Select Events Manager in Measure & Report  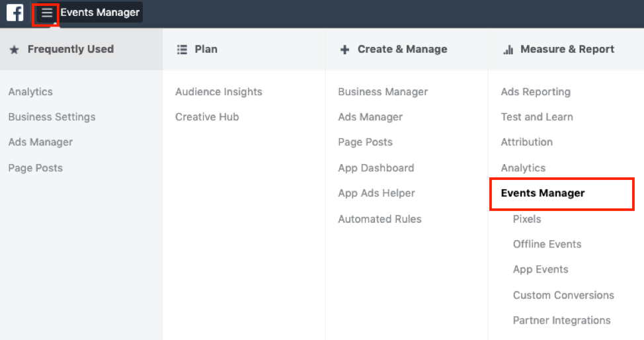click(543, 193)
